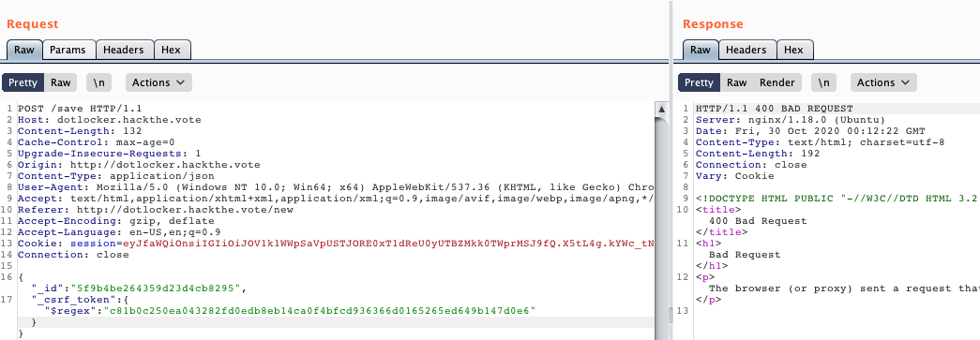Open the Response Hex tab
Viewport: 980px width, 340px height.
[793, 50]
